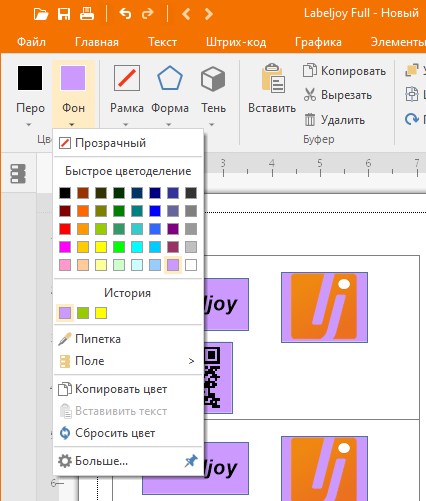The width and height of the screenshot is (426, 501).
Task: Expand the Рамка dropdown arrow
Action: (x=126, y=125)
